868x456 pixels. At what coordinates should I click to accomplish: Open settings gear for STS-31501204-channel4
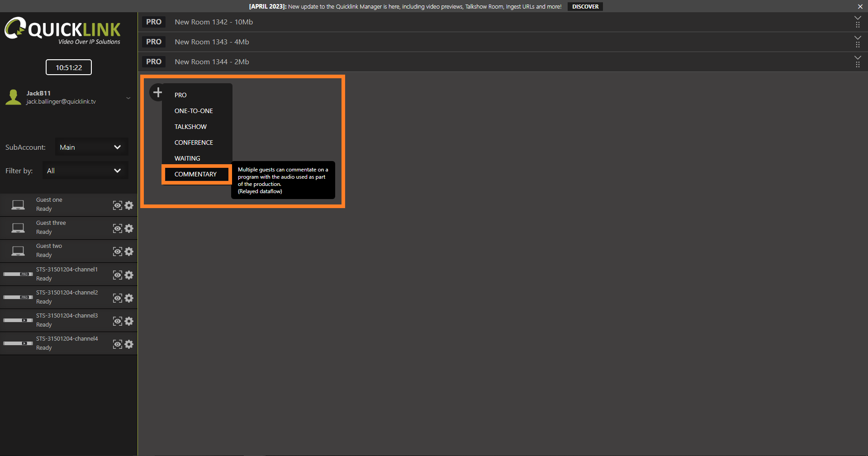(129, 344)
